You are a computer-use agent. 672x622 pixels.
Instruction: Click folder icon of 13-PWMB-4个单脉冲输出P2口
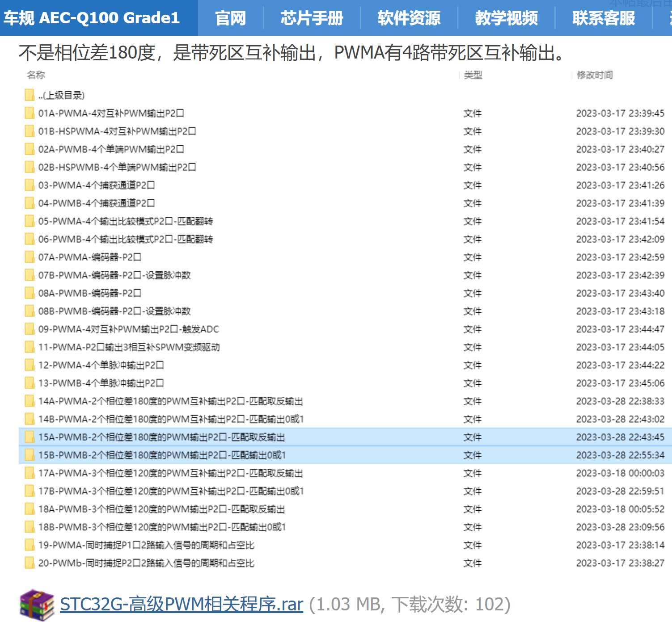pos(30,383)
